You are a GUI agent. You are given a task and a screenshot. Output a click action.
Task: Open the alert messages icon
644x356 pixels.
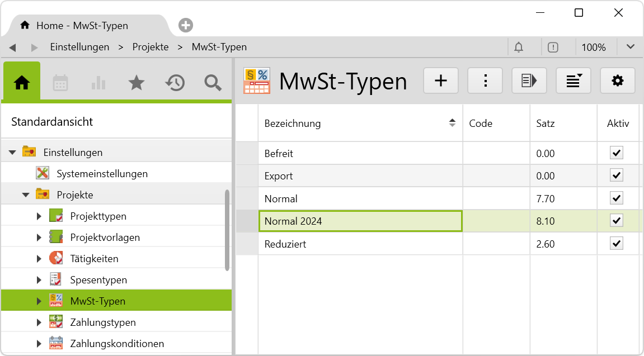tap(553, 47)
